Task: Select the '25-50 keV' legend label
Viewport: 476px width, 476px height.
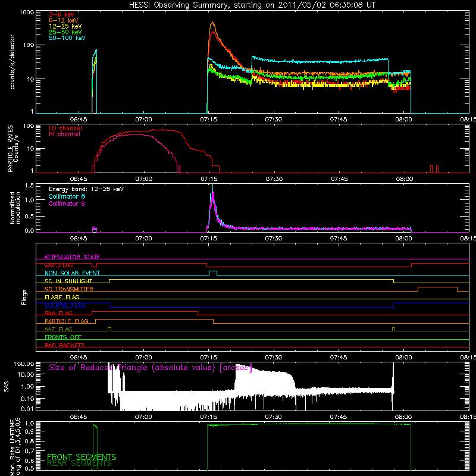Action: [65, 32]
